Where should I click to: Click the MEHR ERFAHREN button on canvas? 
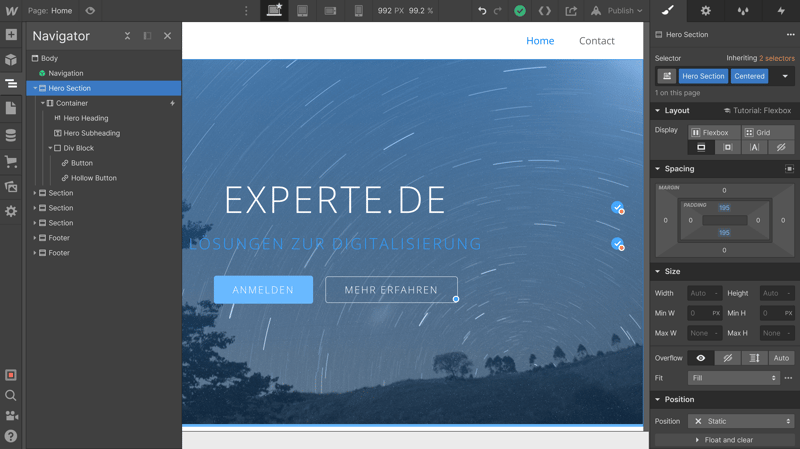tap(391, 290)
